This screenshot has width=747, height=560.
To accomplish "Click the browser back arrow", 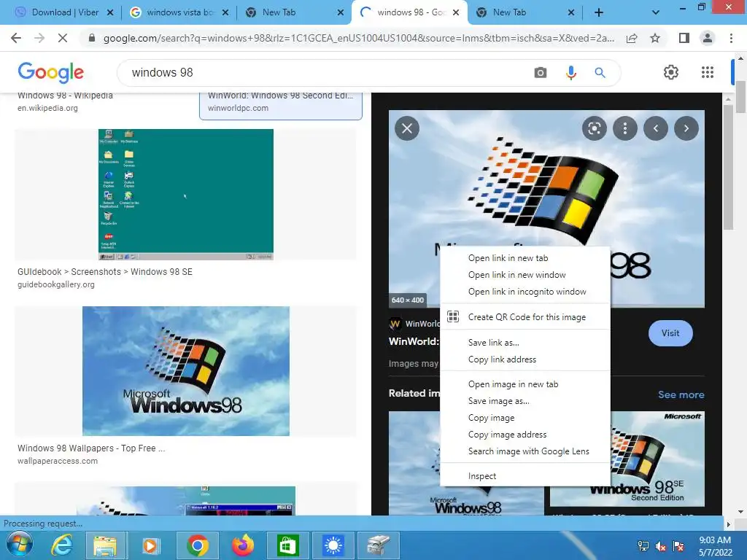I will (x=16, y=38).
